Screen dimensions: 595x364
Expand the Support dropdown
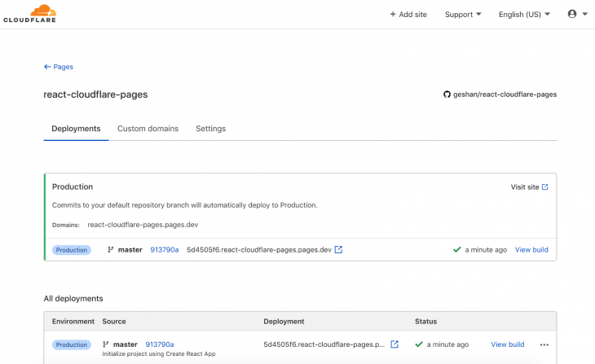coord(463,15)
